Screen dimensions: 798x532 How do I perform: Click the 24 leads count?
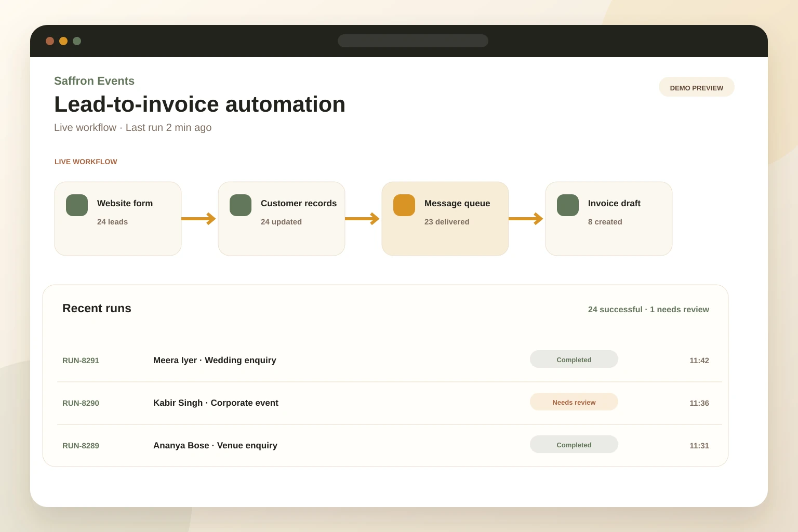pos(112,222)
